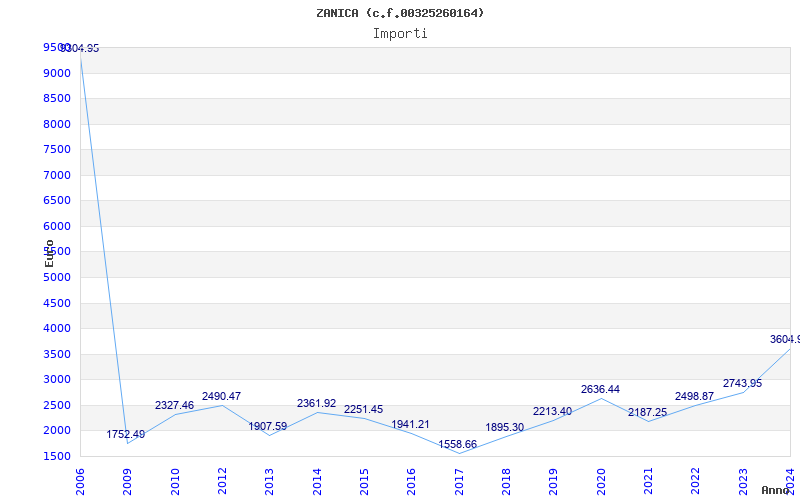Click the 1907.59 data label

pos(268,427)
